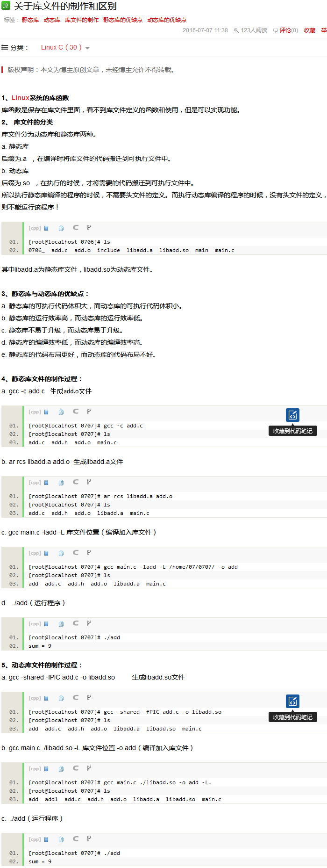Click fork icon in 'gcc main.c -ladd' block
Image resolution: width=327 pixels, height=868 pixels.
(x=89, y=553)
